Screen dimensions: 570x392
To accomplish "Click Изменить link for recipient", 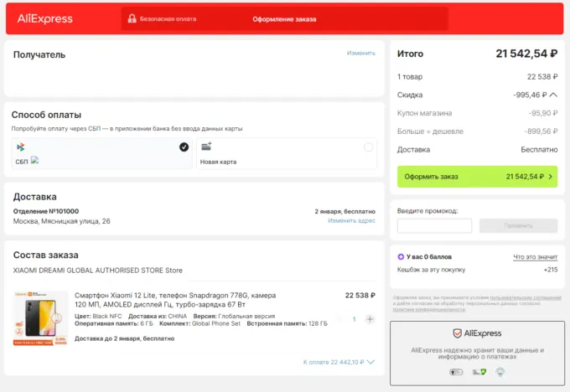I will 361,53.
